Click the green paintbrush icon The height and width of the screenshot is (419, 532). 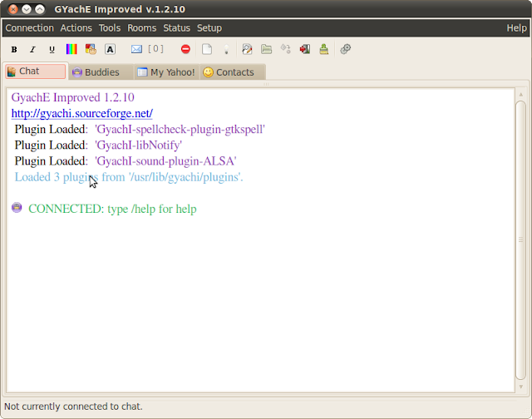[324, 49]
